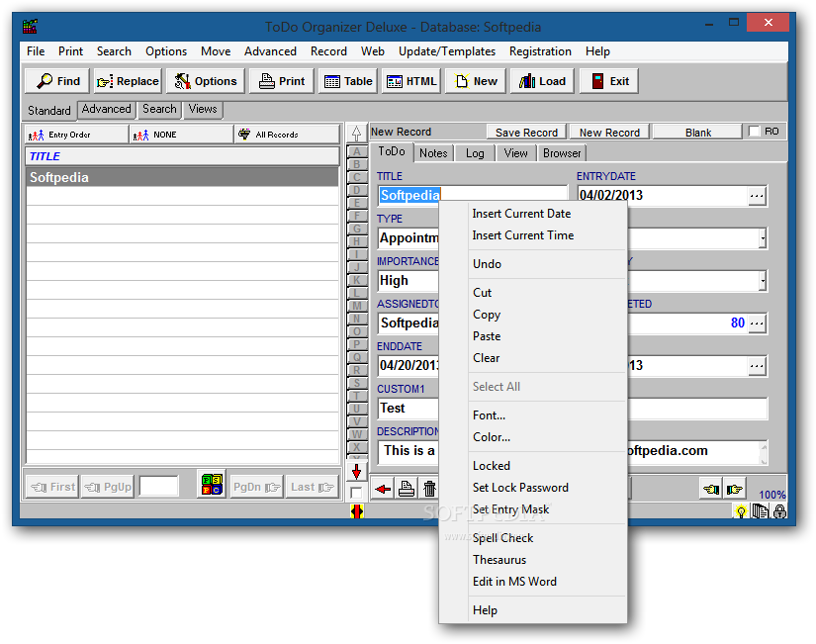The width and height of the screenshot is (816, 644).
Task: Click the Last navigation button
Action: click(x=312, y=487)
